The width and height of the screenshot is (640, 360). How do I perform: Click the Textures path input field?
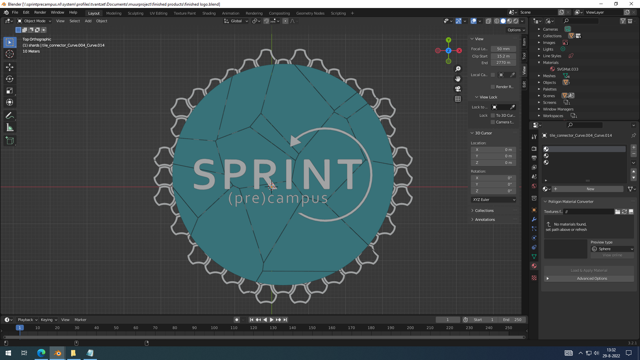[x=589, y=211]
